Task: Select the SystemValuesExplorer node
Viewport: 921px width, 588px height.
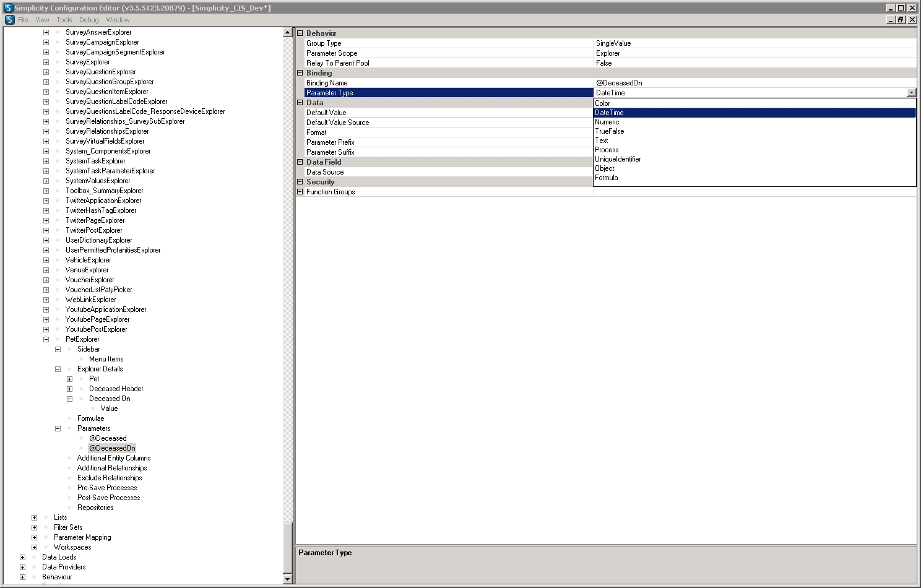Action: click(x=98, y=181)
